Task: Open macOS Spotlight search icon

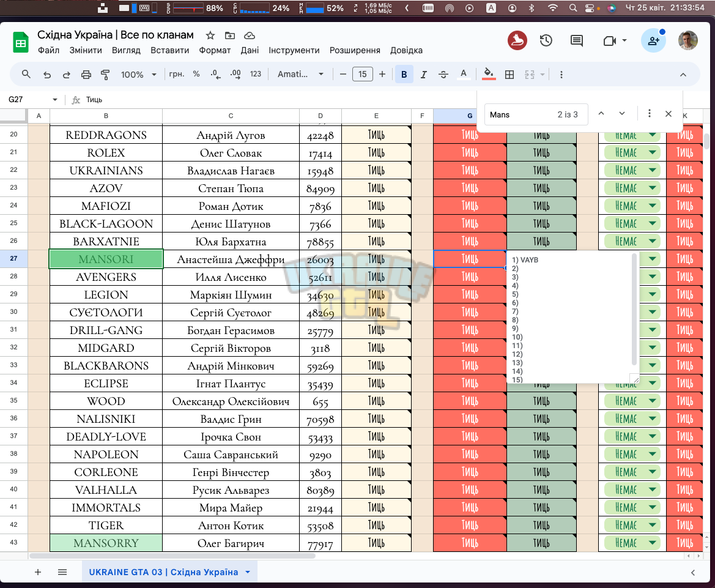Action: click(x=572, y=8)
